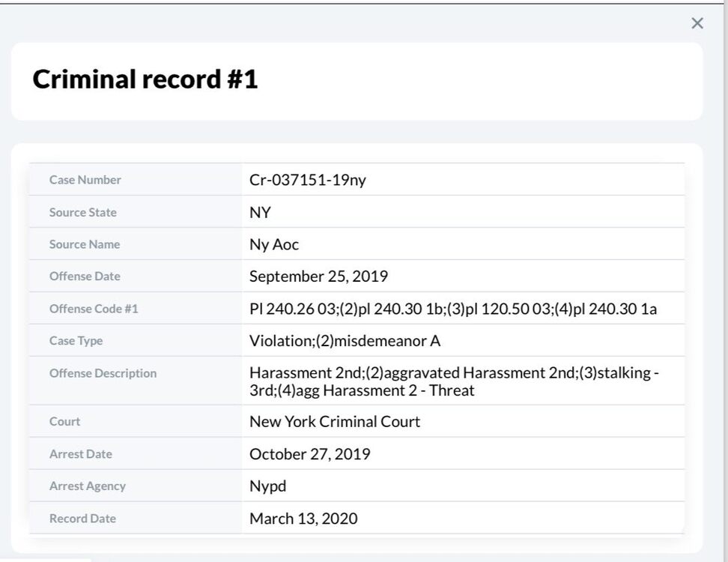
Task: Click the case number value Cr-037151-19ny
Action: (308, 180)
